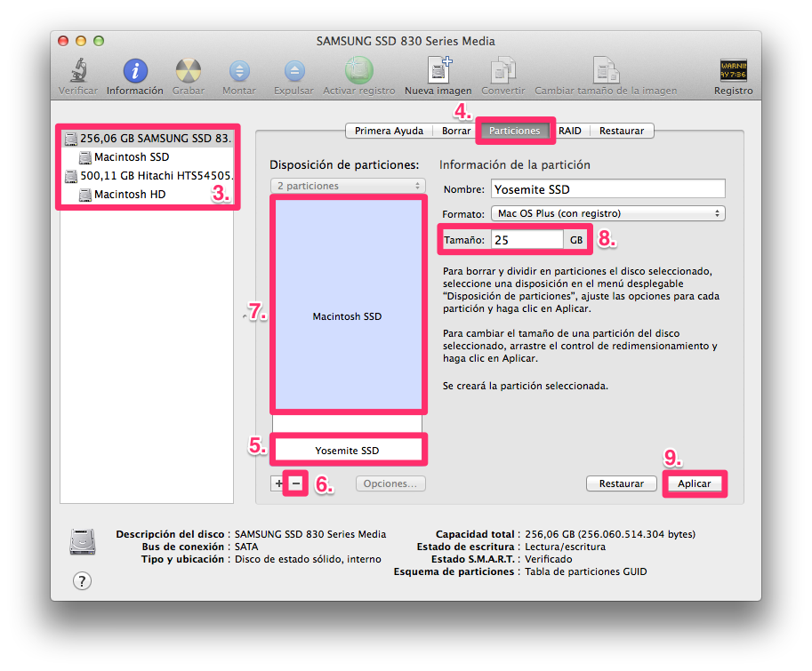Click the Disco de estado sólido, interno text
The width and height of the screenshot is (812, 671).
(308, 559)
